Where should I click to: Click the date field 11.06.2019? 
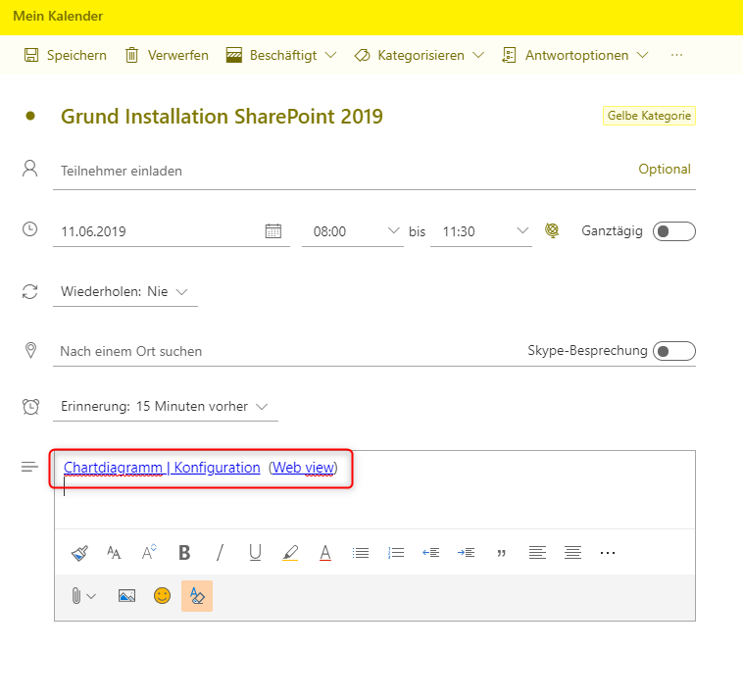tap(157, 231)
